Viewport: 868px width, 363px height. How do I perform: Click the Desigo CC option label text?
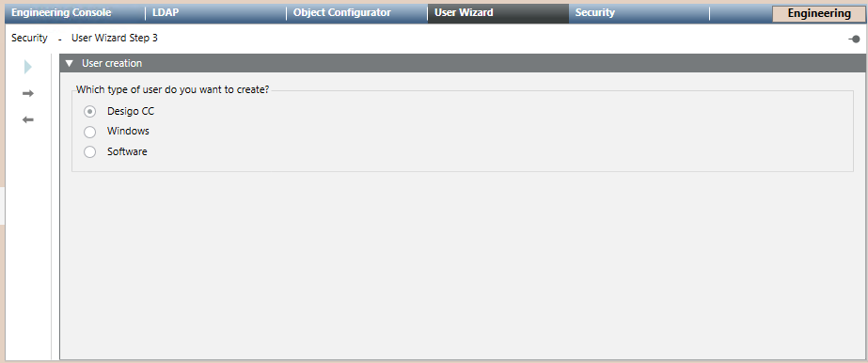[131, 111]
